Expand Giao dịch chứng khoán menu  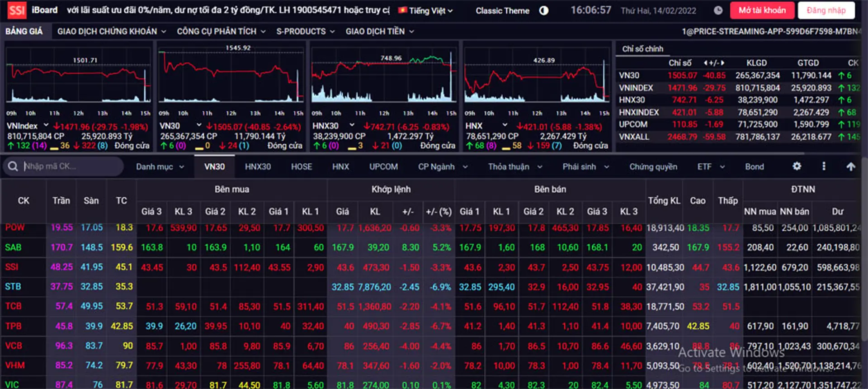112,31
